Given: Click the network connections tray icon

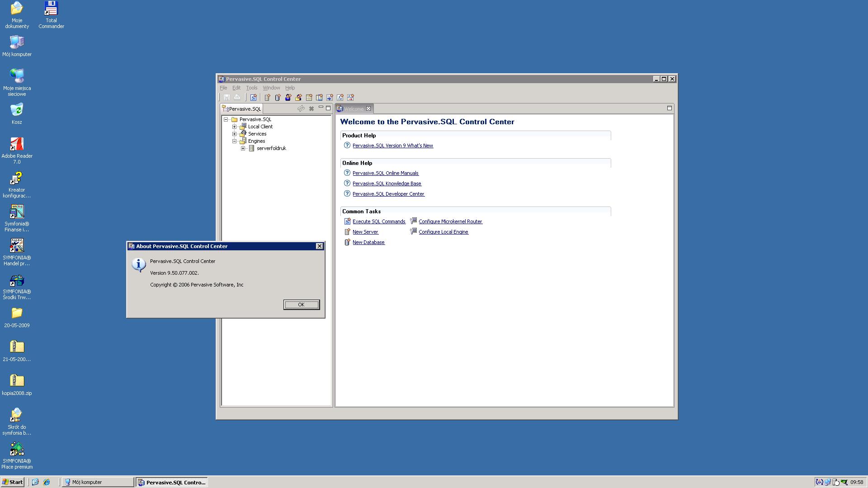Looking at the screenshot, I should [827, 482].
